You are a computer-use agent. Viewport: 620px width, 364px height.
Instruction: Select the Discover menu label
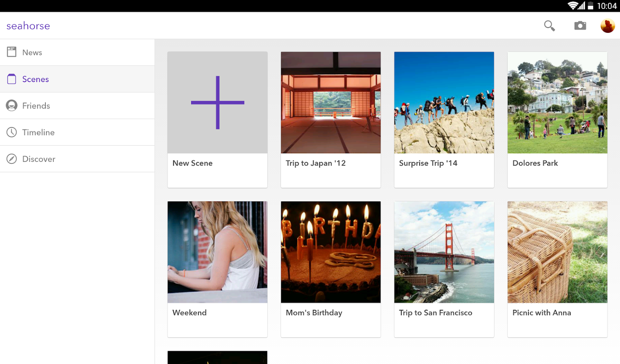click(x=39, y=159)
